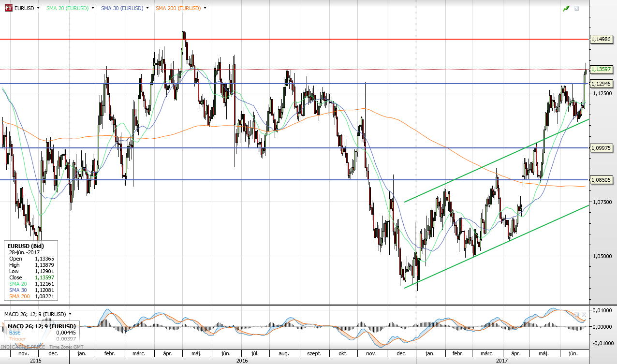617x364 pixels.
Task: Click the High value 1,13879
Action: [44, 265]
